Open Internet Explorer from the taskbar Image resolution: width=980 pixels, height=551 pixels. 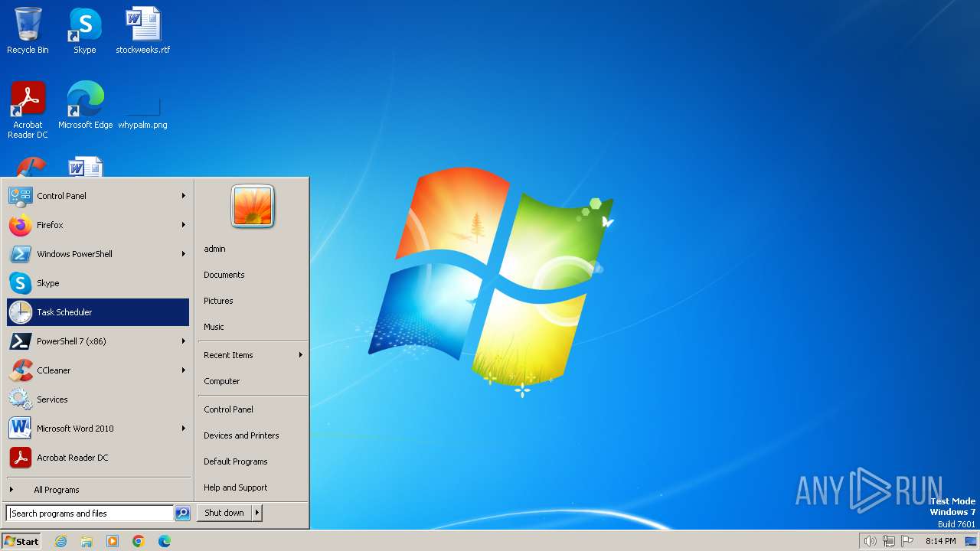pos(60,541)
